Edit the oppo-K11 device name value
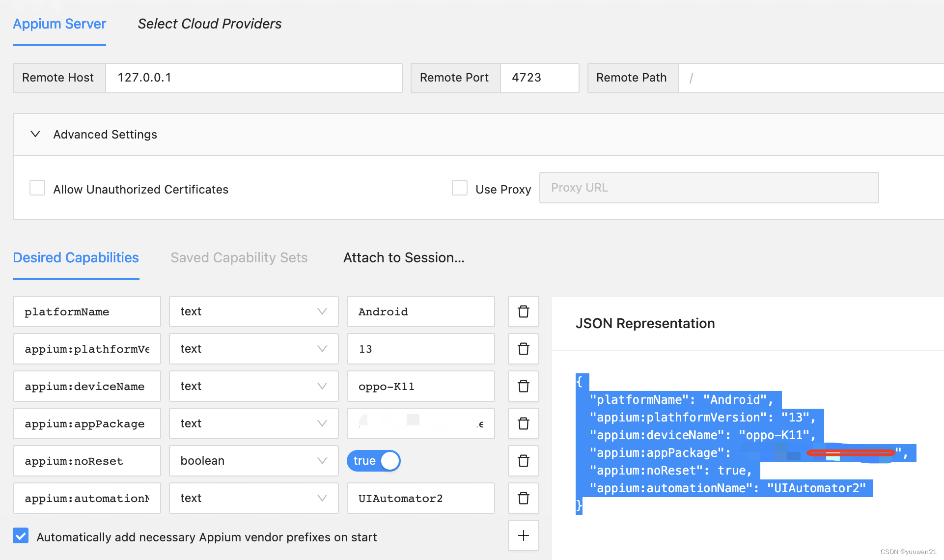 pyautogui.click(x=421, y=386)
